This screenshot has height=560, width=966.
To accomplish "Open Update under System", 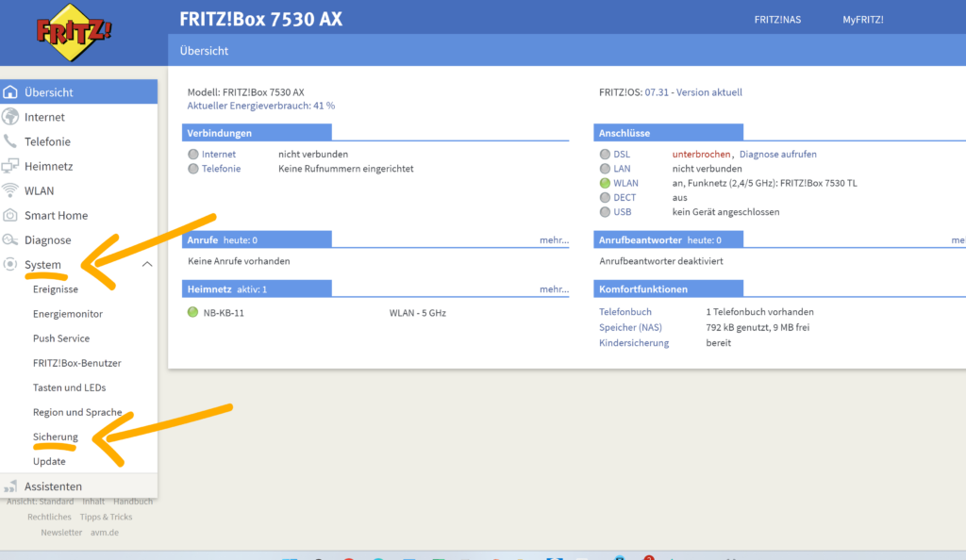I will click(x=49, y=462).
